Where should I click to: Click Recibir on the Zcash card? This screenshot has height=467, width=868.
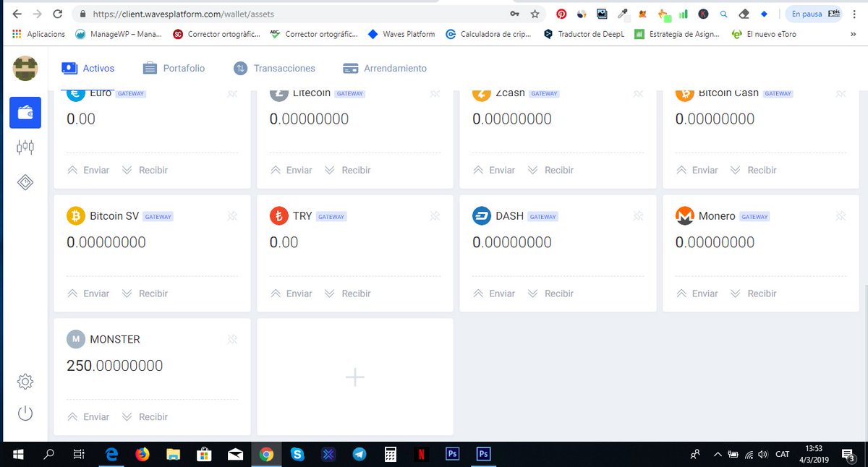(550, 170)
